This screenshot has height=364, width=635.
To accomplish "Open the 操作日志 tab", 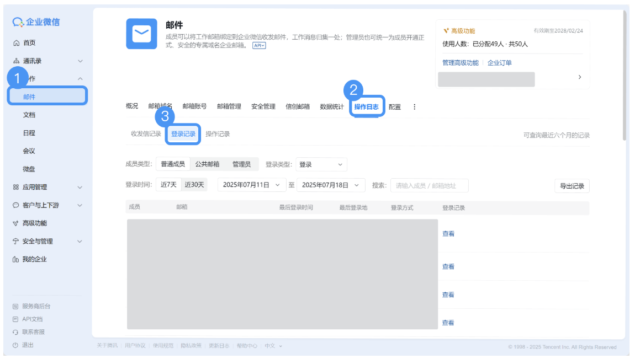I will (367, 107).
